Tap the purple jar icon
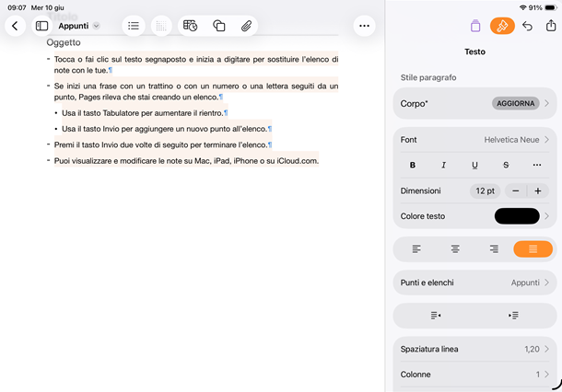Screen dimensions: 562x392 475,26
